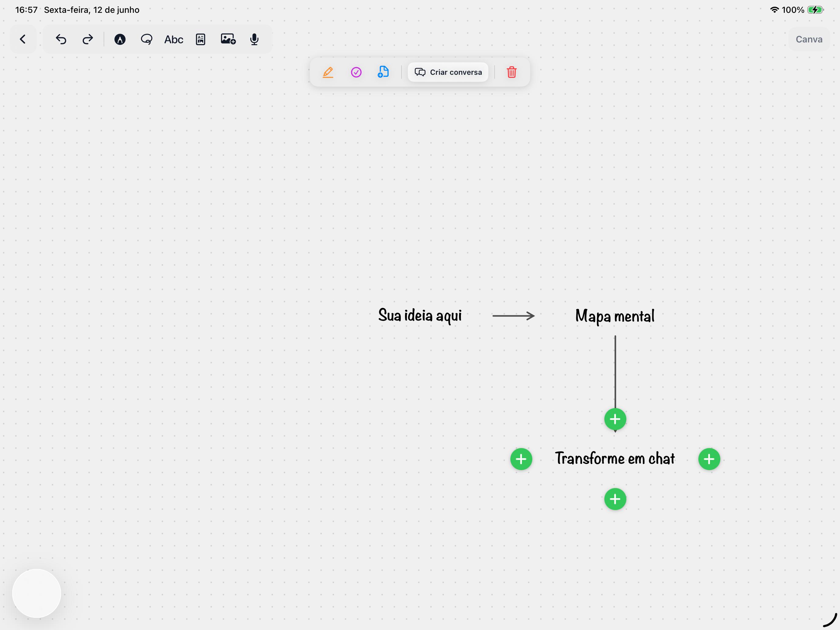Mark node as task with purple checkmark icon

356,72
